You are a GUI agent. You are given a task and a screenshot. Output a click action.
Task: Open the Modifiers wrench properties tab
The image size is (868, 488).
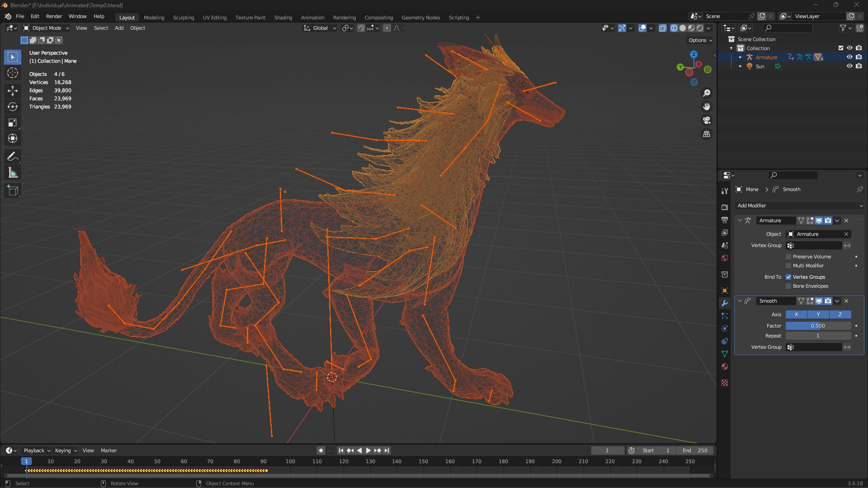[725, 303]
